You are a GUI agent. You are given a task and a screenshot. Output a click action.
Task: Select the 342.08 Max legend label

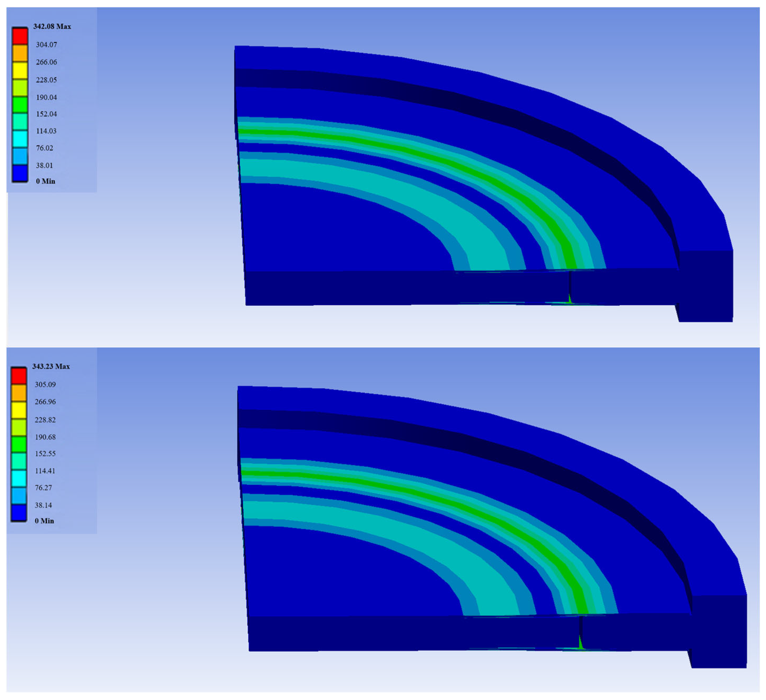tap(52, 27)
